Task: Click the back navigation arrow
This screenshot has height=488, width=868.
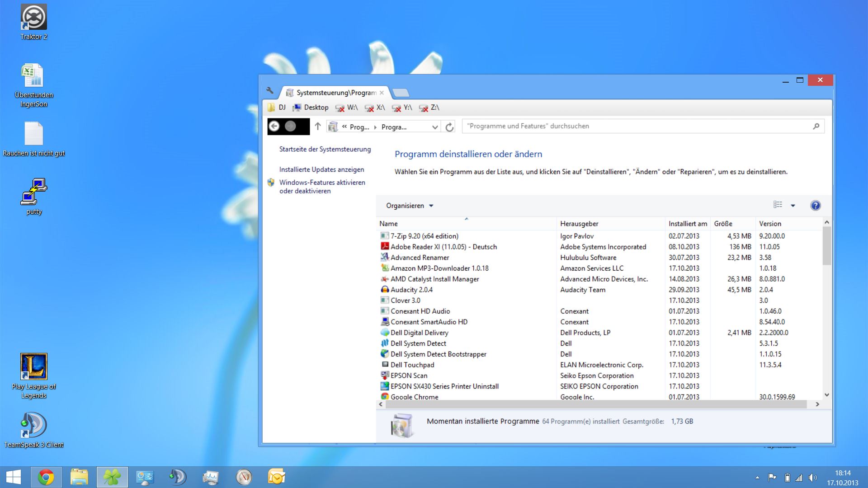Action: tap(274, 127)
